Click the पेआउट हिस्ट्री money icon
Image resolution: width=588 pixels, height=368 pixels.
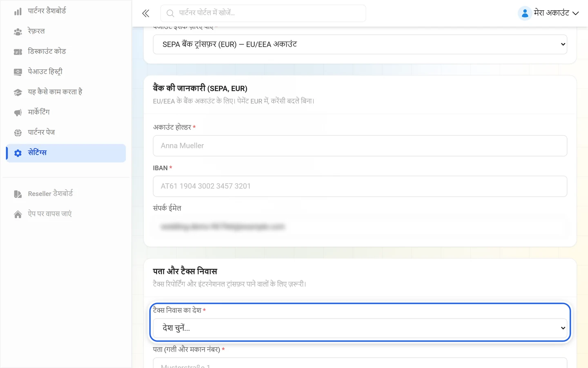tap(18, 72)
